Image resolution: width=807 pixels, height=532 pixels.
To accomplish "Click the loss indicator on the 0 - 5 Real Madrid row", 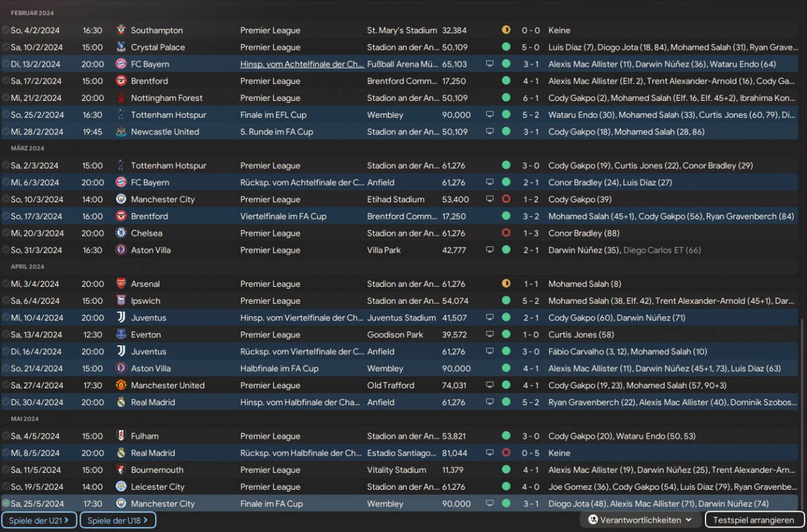I will (x=506, y=453).
